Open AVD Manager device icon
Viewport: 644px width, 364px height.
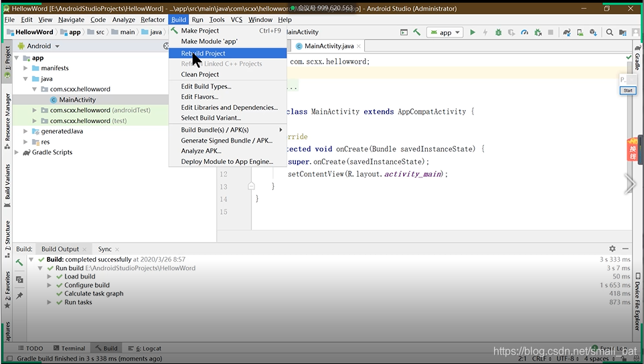click(x=580, y=32)
